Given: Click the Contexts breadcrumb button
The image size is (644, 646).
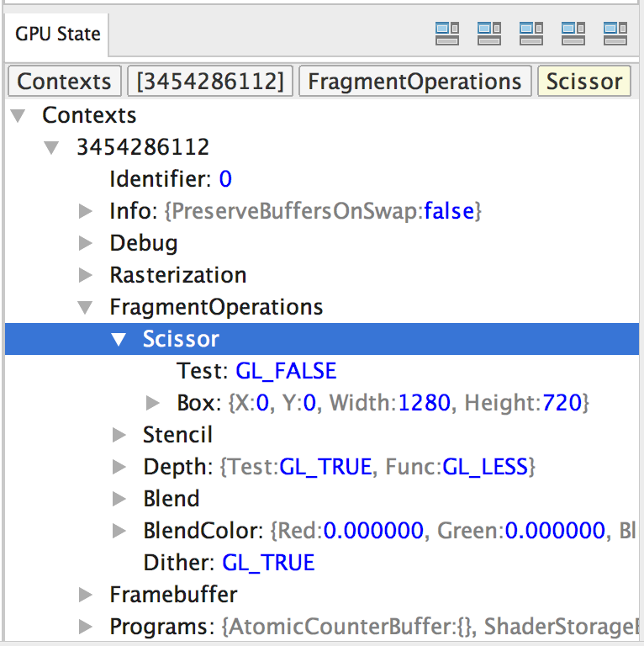Looking at the screenshot, I should pos(65,82).
